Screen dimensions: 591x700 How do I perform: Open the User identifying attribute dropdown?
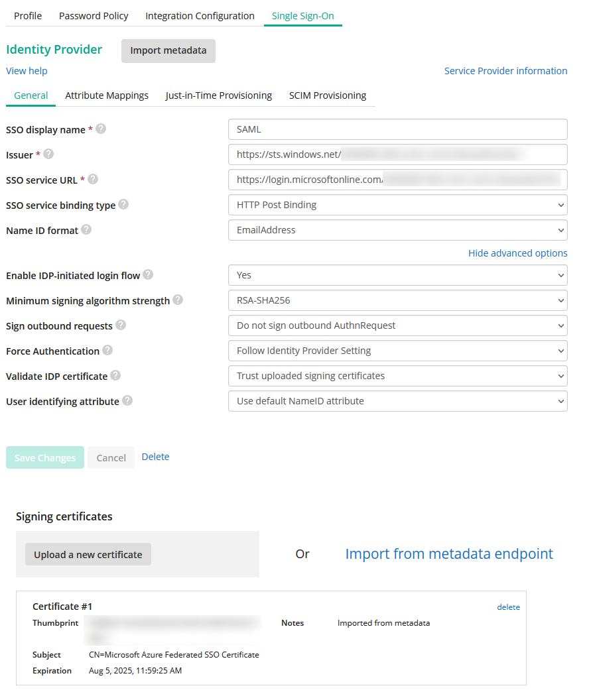pos(397,401)
